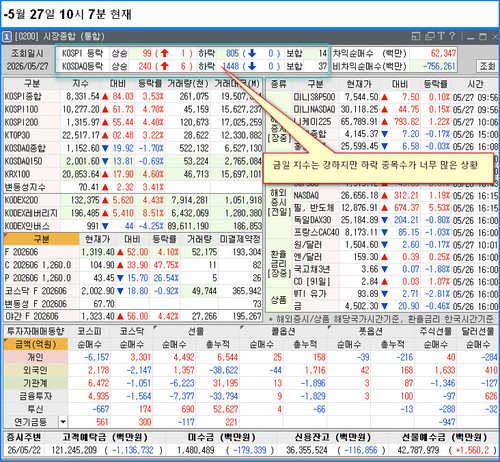Open the 연기금등 dropdown arrow
500x462 pixels.
[x=63, y=422]
